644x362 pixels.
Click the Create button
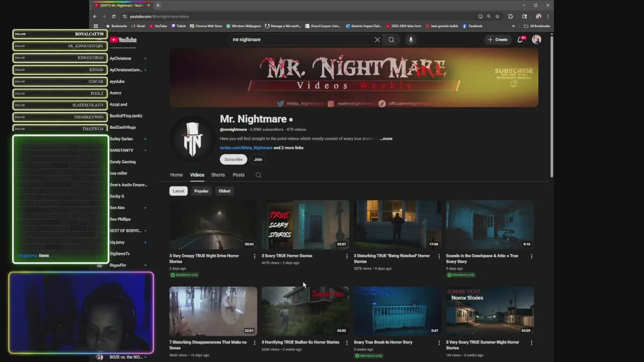pos(498,40)
